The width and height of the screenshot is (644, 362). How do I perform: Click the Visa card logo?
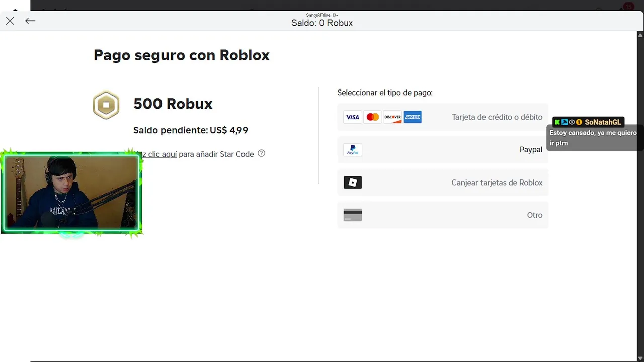point(353,117)
